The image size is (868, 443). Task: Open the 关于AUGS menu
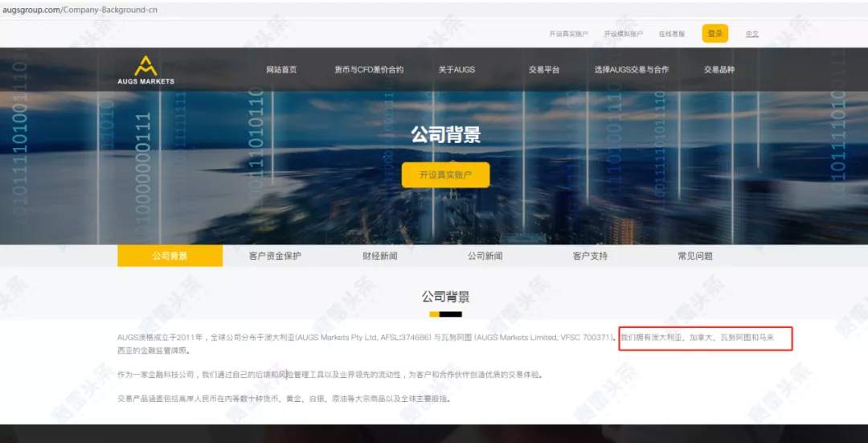click(457, 70)
